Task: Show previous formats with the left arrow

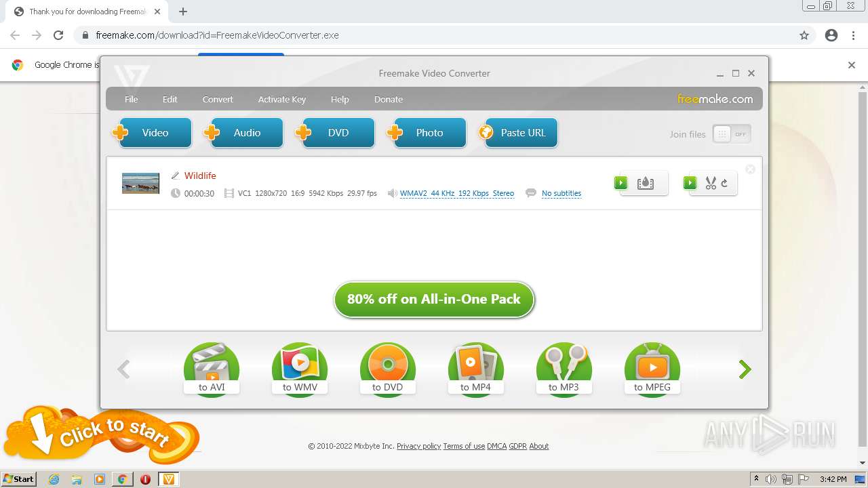Action: click(x=123, y=369)
